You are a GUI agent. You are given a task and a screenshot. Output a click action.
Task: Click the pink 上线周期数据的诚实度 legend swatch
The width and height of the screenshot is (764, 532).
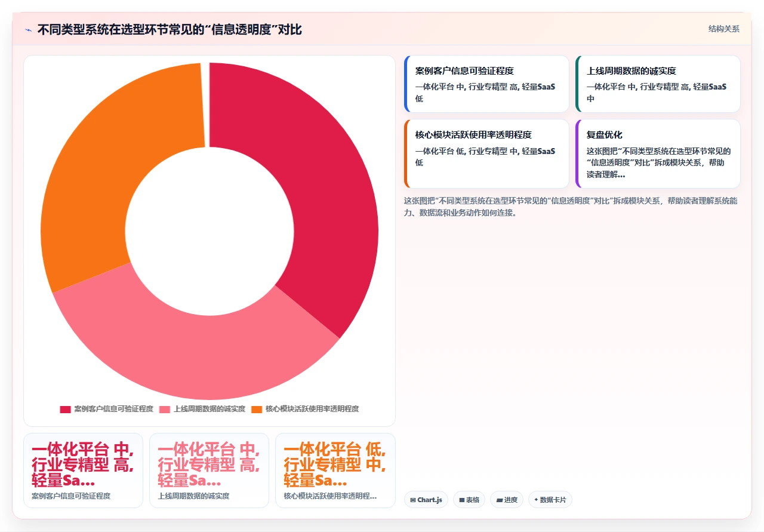click(165, 409)
